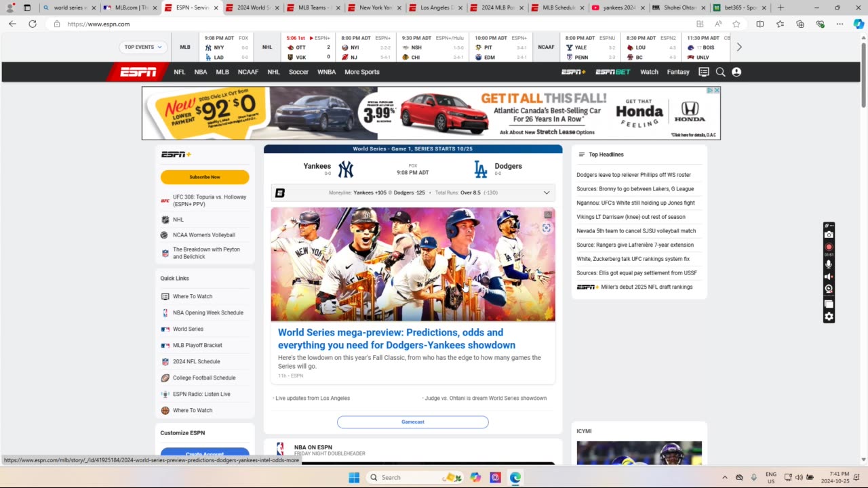Click the recorder window selection icon
Image resolution: width=868 pixels, height=488 pixels.
(x=829, y=304)
